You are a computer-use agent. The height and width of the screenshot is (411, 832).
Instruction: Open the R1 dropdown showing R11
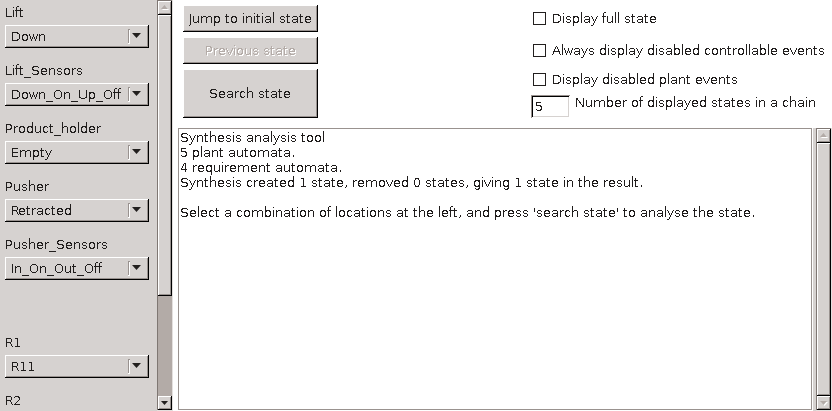[x=77, y=367]
